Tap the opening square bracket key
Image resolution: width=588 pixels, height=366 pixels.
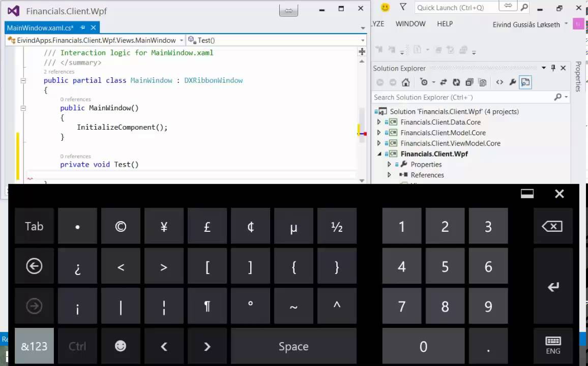point(207,266)
